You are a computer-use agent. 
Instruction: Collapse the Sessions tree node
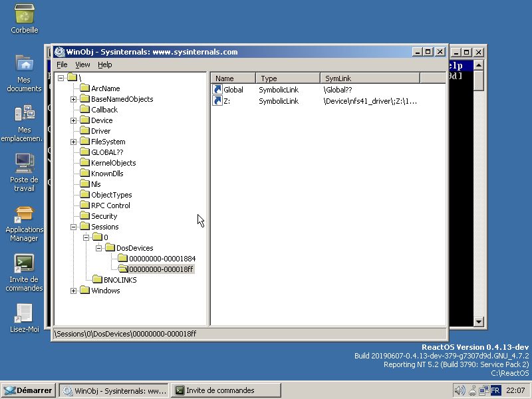(73, 227)
